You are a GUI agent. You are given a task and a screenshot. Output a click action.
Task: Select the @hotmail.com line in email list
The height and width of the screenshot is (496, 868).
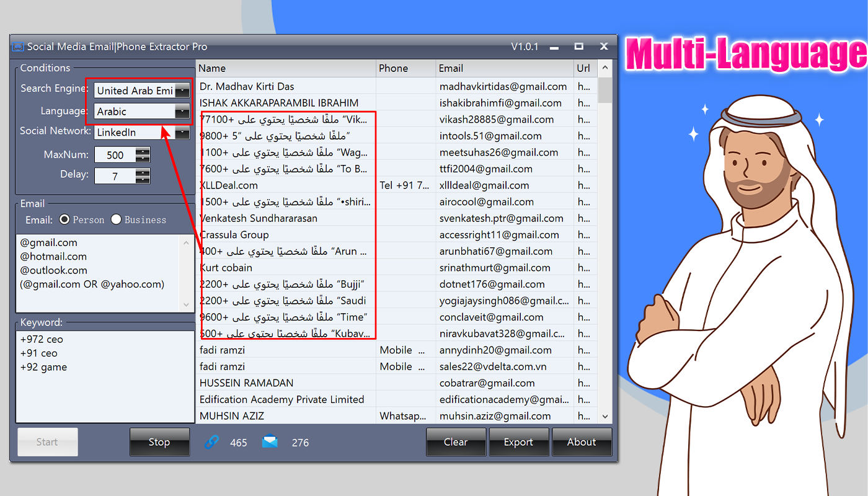(x=53, y=256)
